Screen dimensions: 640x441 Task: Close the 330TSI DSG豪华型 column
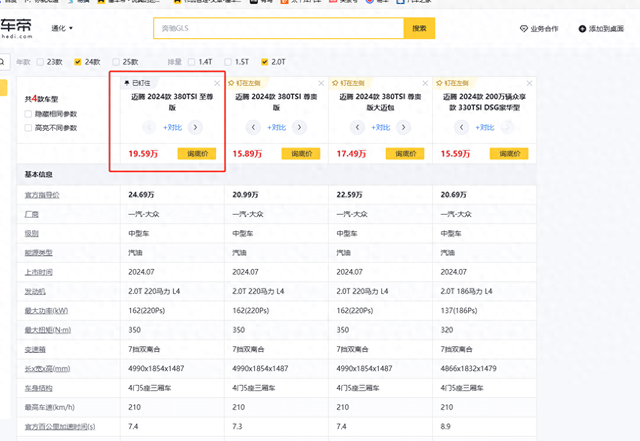coord(529,83)
